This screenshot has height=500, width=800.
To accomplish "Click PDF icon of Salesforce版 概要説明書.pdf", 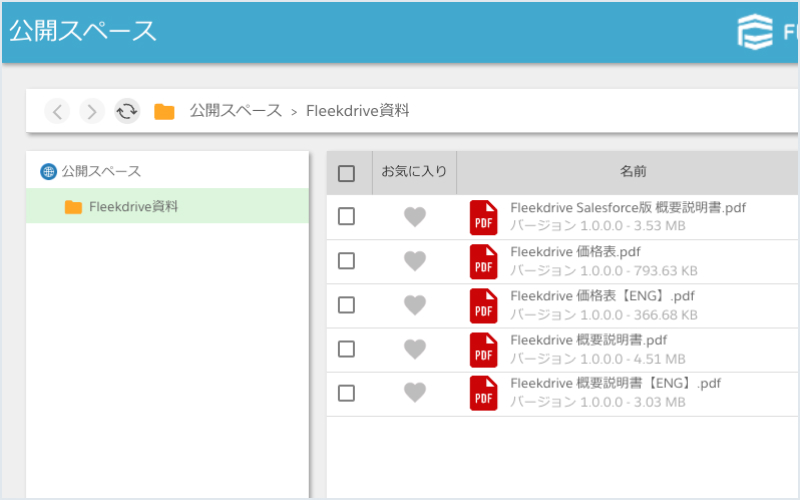I will pos(484,217).
